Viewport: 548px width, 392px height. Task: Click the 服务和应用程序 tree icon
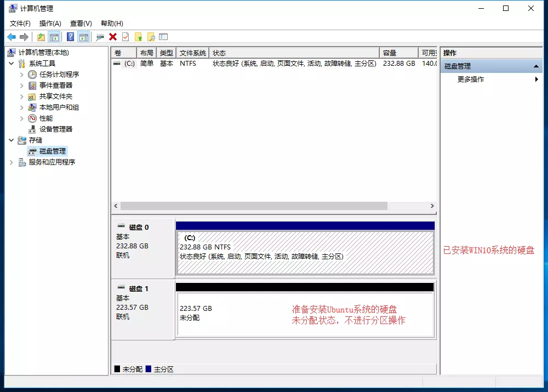(x=22, y=162)
